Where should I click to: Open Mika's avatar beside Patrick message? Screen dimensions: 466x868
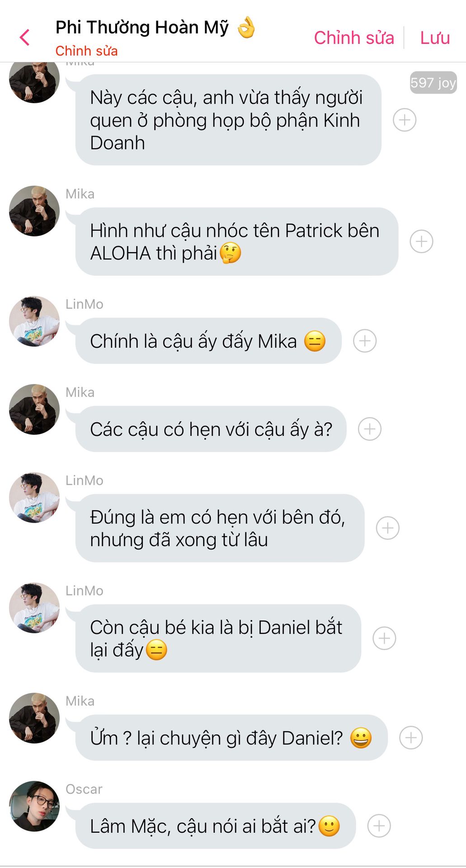(34, 211)
